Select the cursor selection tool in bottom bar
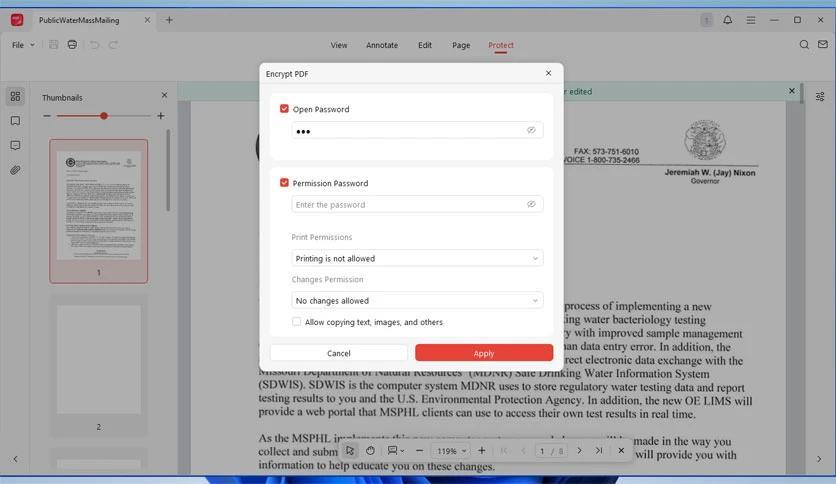Viewport: 836px width, 484px height. point(350,450)
